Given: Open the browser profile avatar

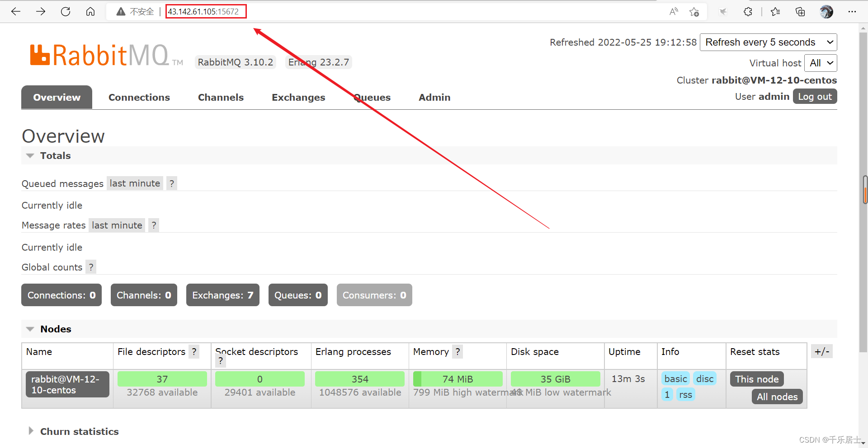Looking at the screenshot, I should coord(826,12).
